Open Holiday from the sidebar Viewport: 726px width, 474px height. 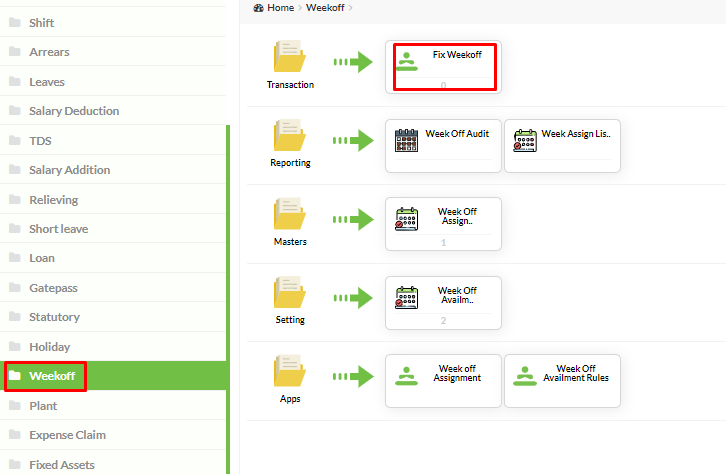click(113, 347)
